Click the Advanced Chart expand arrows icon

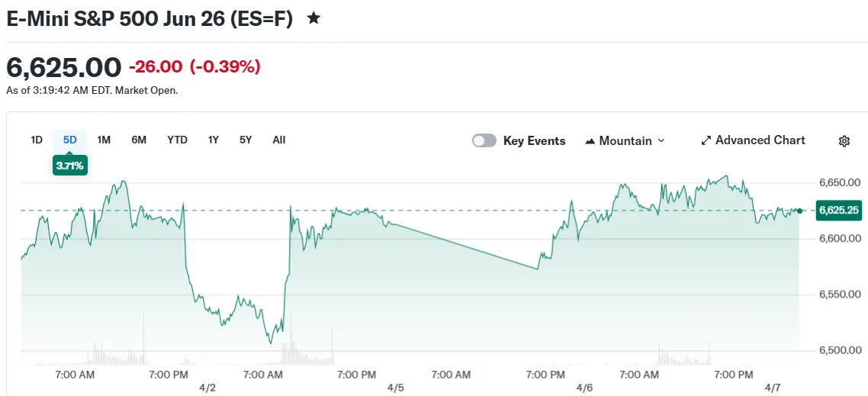point(706,141)
